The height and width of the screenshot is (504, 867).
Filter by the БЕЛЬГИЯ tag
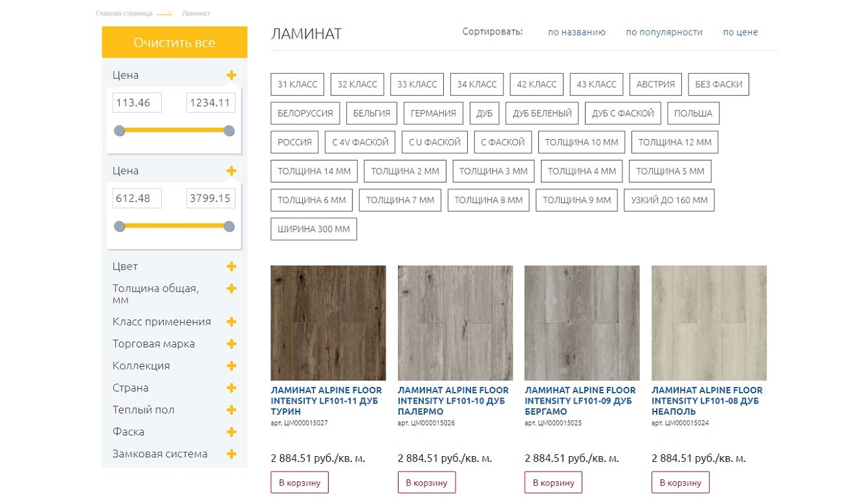(372, 113)
